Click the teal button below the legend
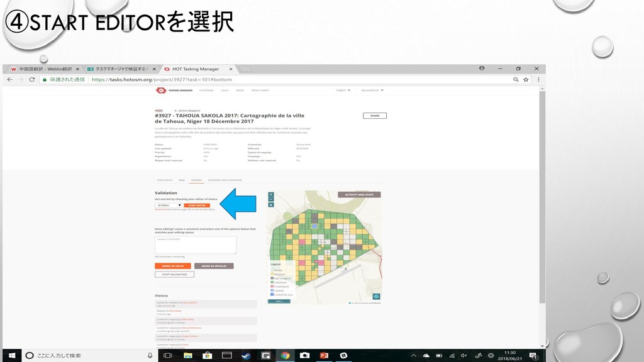This screenshot has height=362, width=644. [x=279, y=301]
